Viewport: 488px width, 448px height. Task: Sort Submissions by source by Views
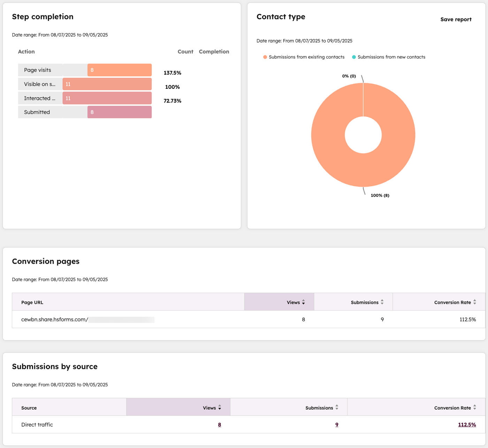click(x=220, y=407)
